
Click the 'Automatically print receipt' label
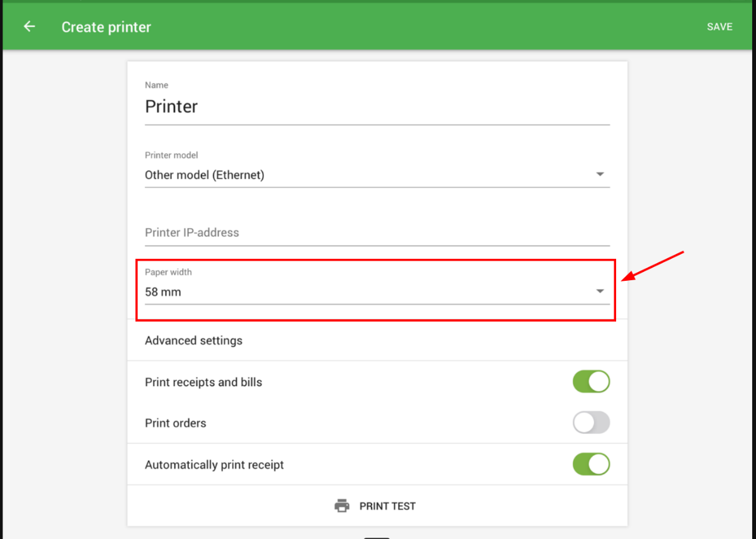(214, 465)
